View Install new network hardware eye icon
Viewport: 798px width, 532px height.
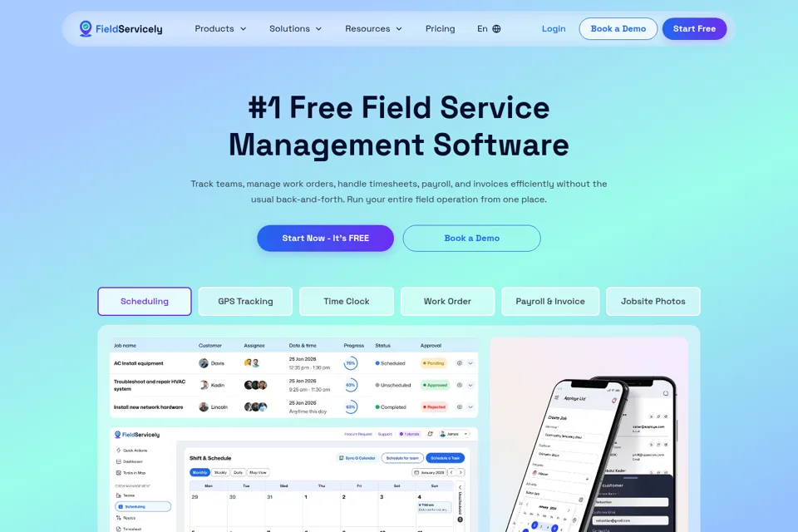coord(460,406)
